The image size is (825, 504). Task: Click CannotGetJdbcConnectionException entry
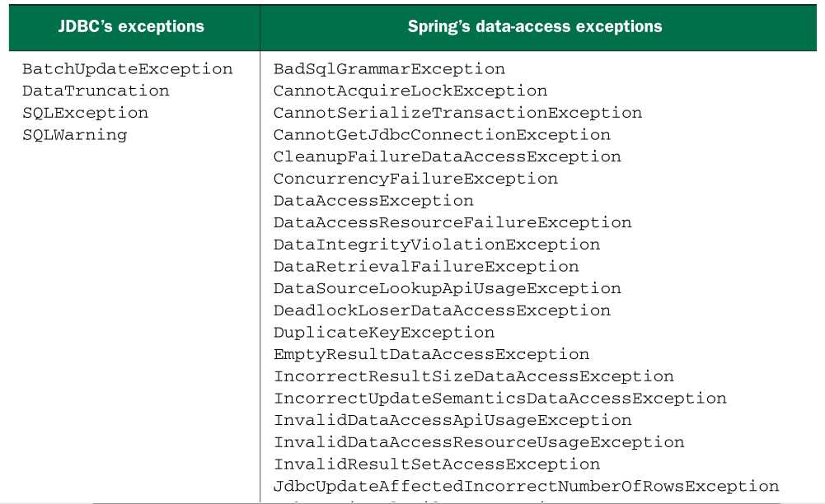pyautogui.click(x=442, y=135)
